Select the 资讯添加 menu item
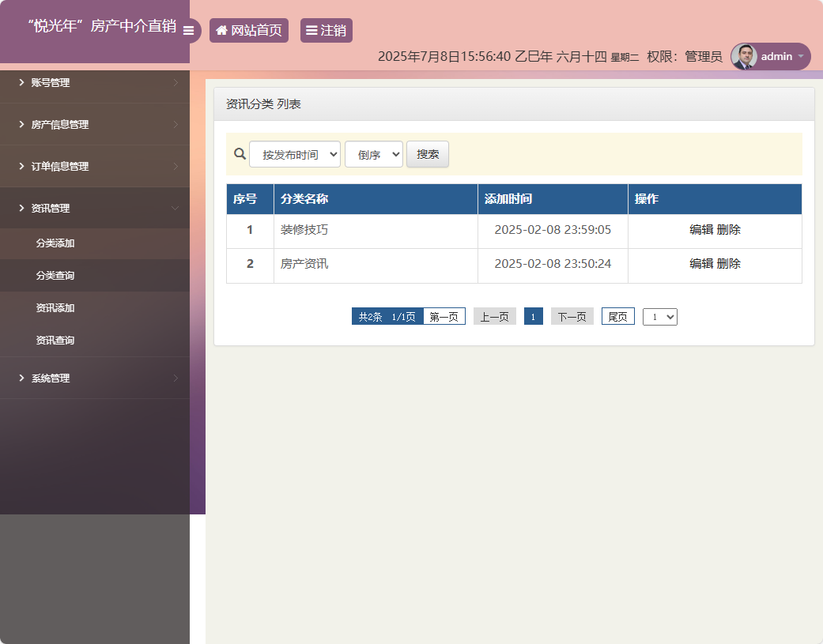This screenshot has height=644, width=823. (x=95, y=307)
